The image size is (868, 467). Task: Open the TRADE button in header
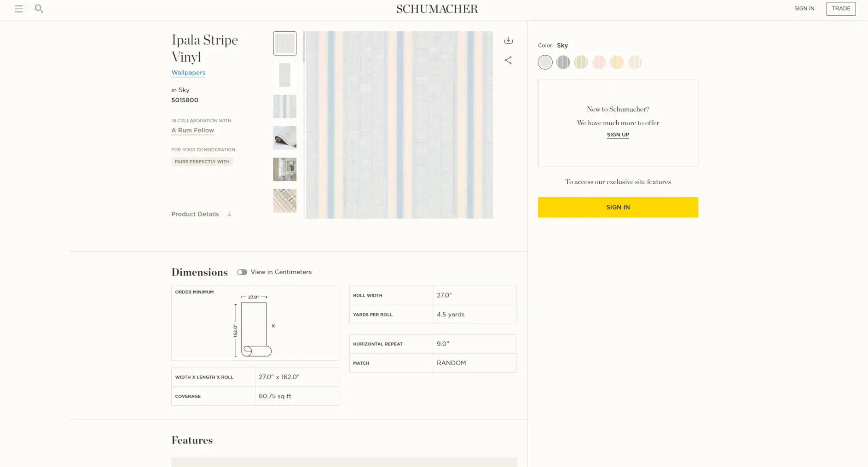coord(841,9)
